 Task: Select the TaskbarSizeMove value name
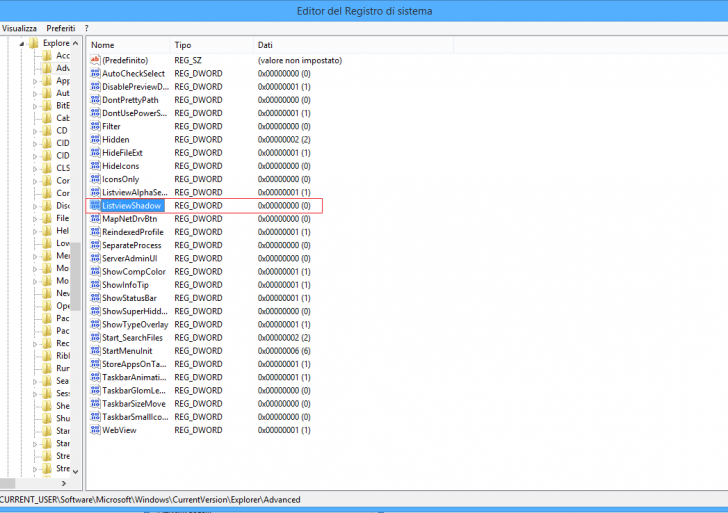(132, 404)
